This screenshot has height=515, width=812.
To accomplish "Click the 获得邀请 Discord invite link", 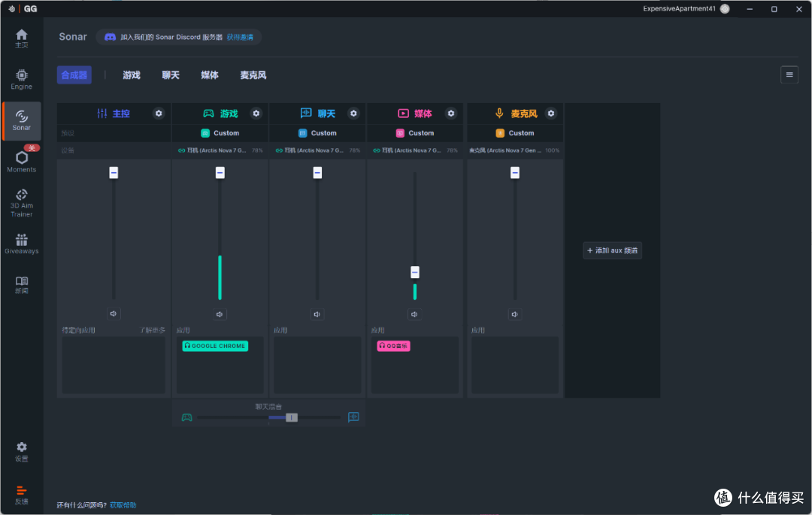I will tap(241, 38).
